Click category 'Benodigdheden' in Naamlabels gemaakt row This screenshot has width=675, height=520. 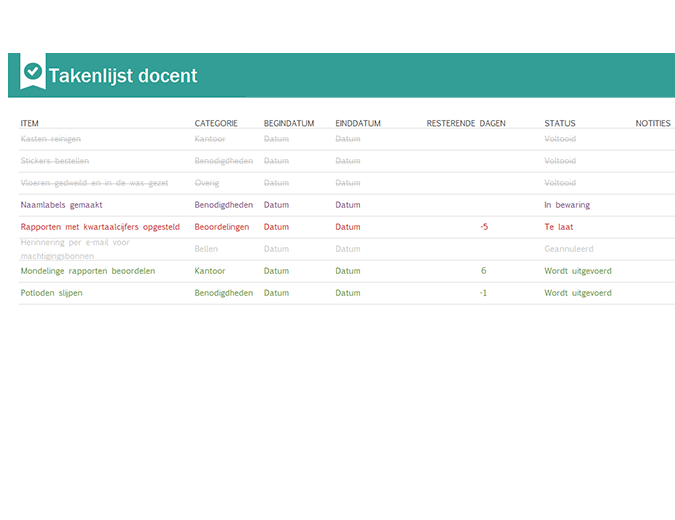tap(223, 205)
